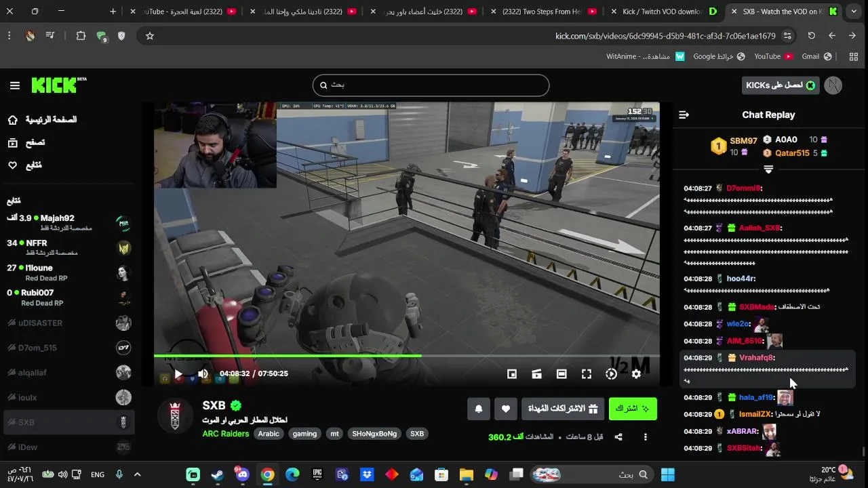Toggle theater mode

561,373
